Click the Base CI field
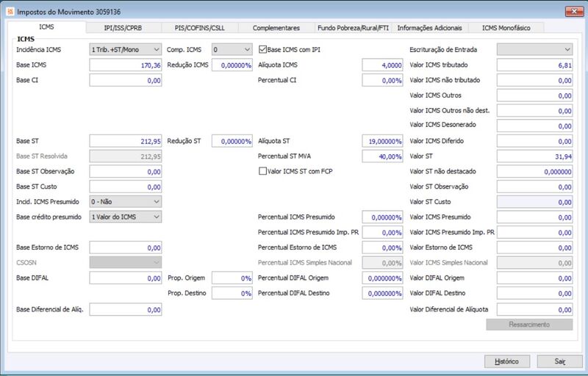The height and width of the screenshot is (376, 588). pos(126,80)
